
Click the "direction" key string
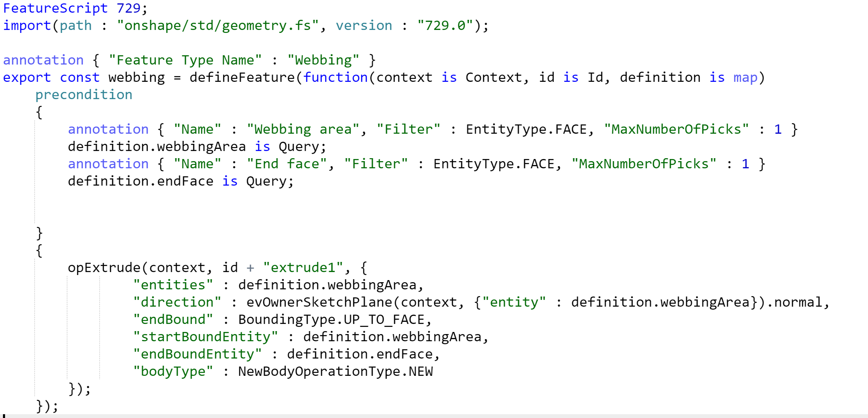pos(177,302)
